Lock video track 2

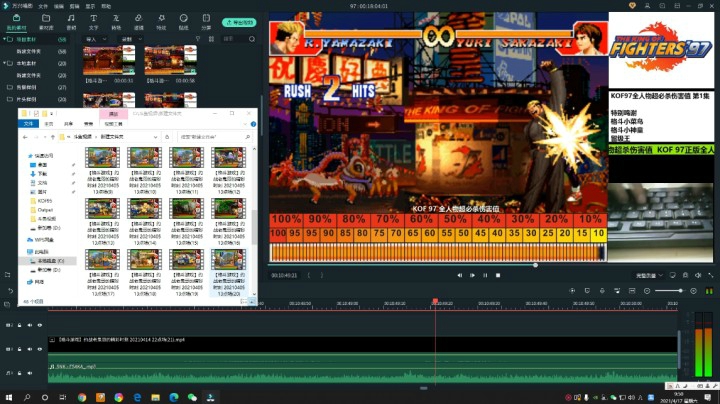tap(19, 325)
